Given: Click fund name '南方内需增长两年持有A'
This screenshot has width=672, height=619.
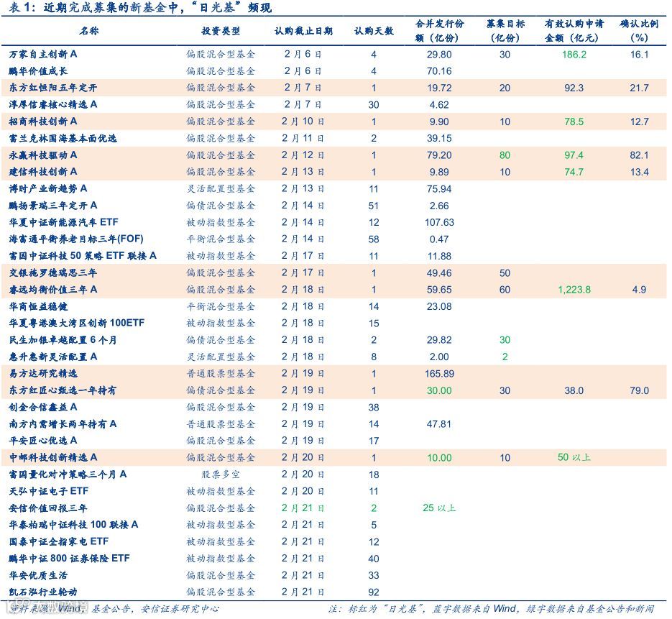Looking at the screenshot, I should 63,423.
